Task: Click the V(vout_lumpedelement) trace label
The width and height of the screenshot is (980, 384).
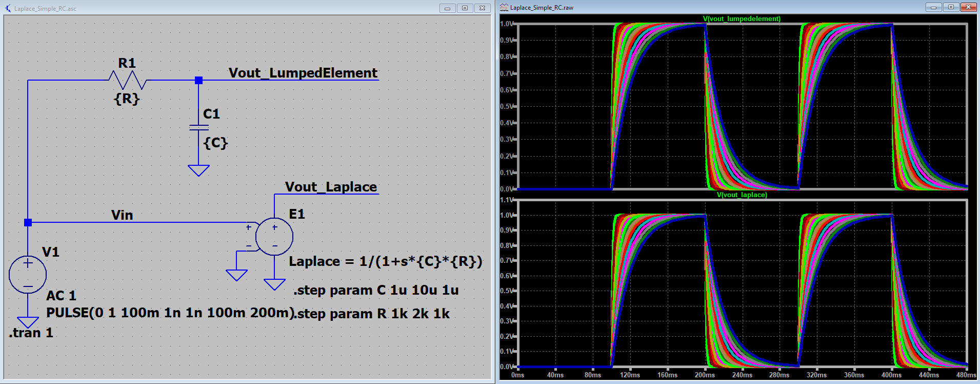Action: pos(742,19)
